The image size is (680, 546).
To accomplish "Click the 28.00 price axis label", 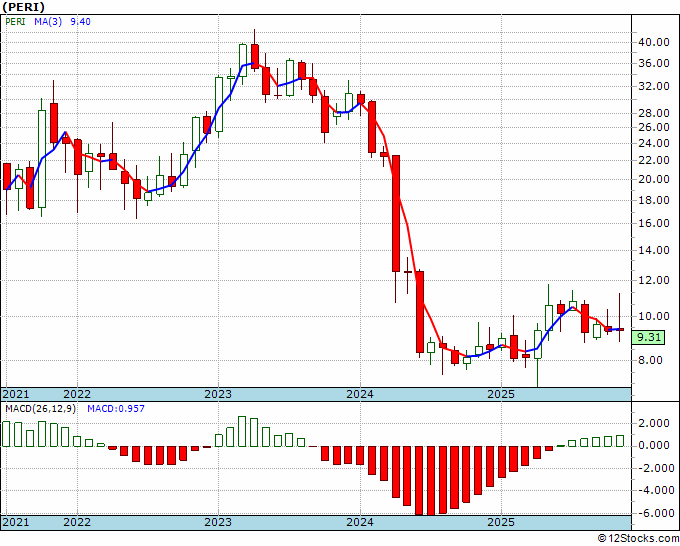I will coord(654,113).
